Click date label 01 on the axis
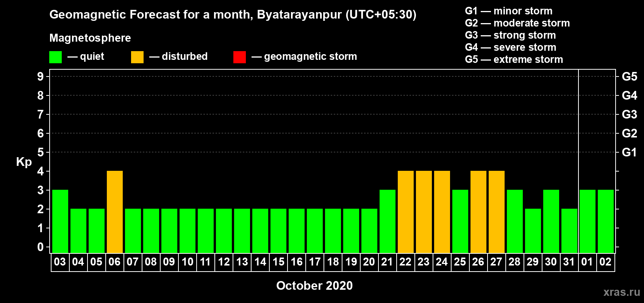 point(587,262)
